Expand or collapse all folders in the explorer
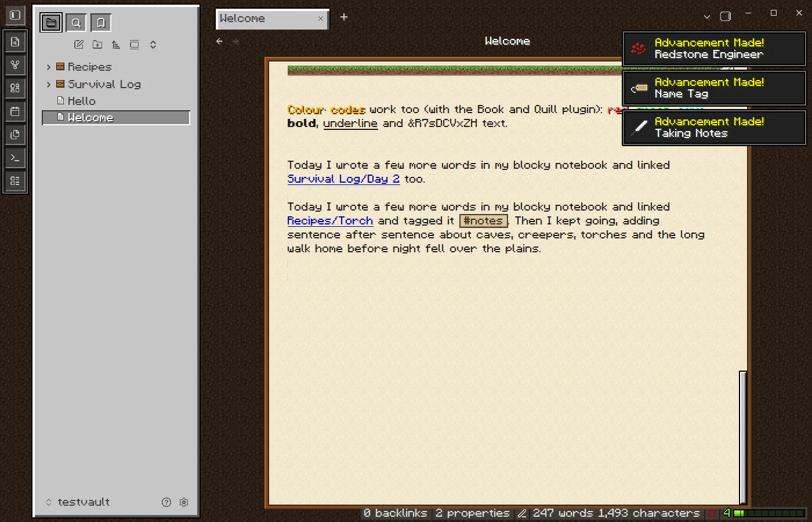 153,45
